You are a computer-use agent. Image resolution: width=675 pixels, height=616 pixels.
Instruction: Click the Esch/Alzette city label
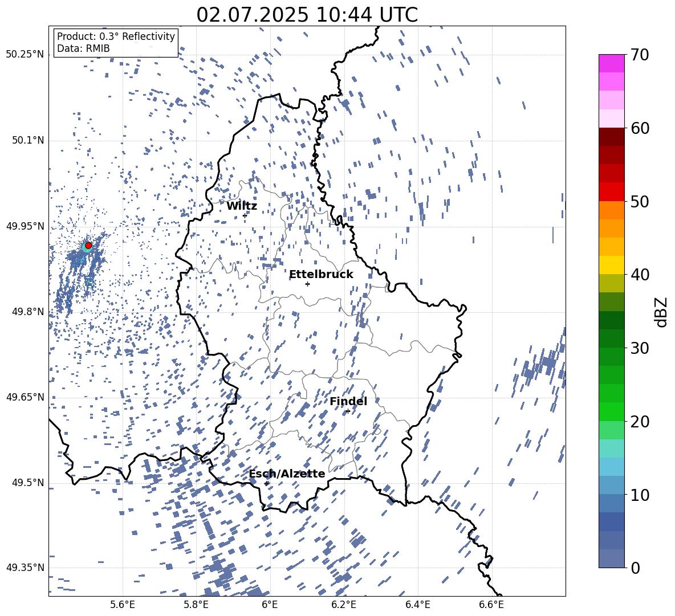pyautogui.click(x=287, y=474)
